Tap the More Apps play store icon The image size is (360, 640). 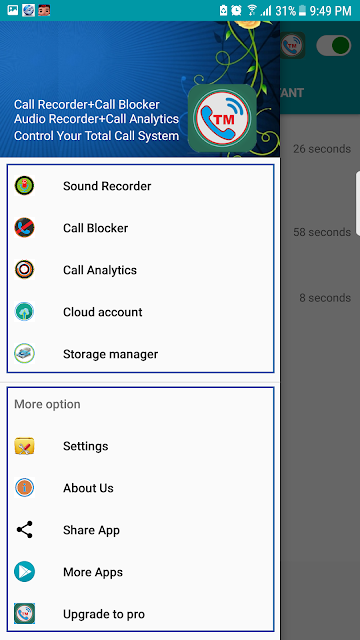tap(24, 572)
